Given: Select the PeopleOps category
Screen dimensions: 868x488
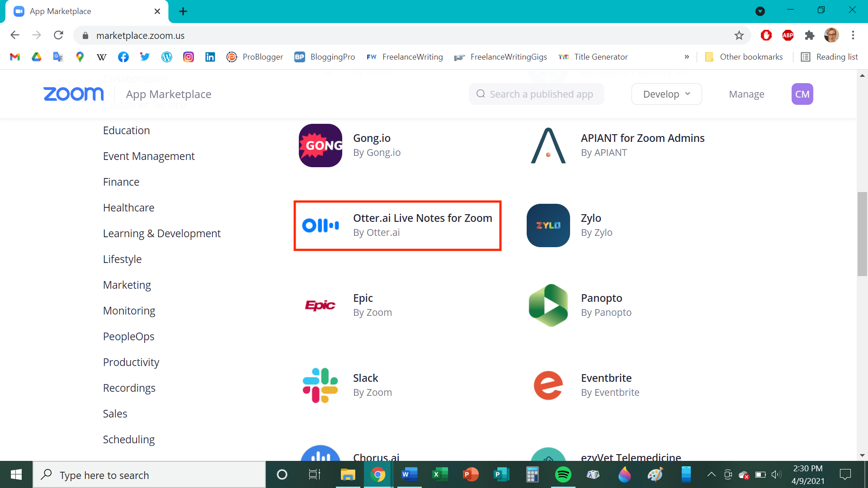Looking at the screenshot, I should (128, 337).
